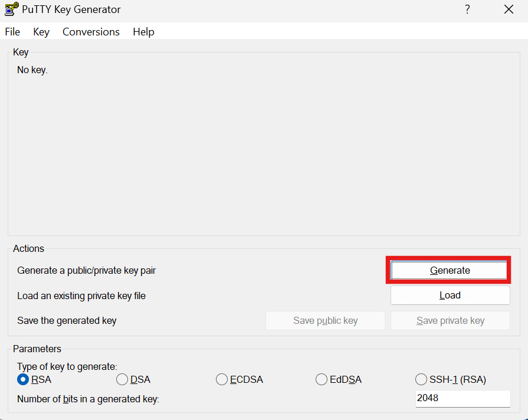This screenshot has width=528, height=420.
Task: Click 'Number of bits in a generated key:' label
Action: pos(88,399)
